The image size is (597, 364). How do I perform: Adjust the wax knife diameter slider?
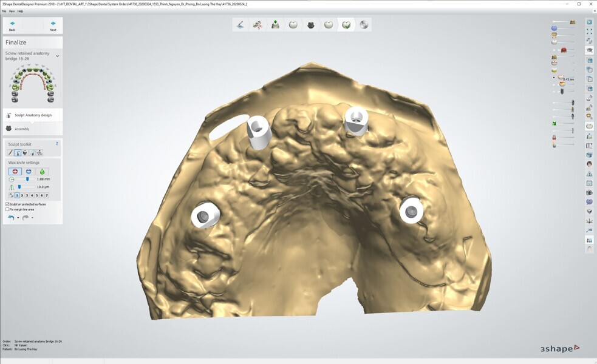click(27, 180)
